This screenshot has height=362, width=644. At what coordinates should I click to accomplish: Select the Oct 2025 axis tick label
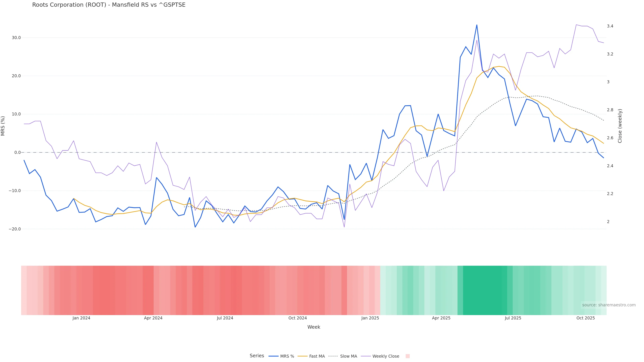click(x=586, y=318)
